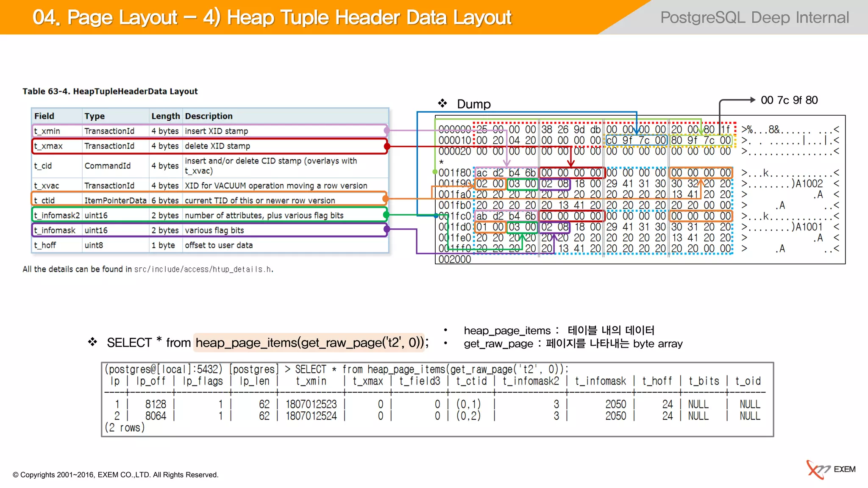This screenshot has height=488, width=868.
Task: Select the t_xmin field row
Action: (x=210, y=131)
